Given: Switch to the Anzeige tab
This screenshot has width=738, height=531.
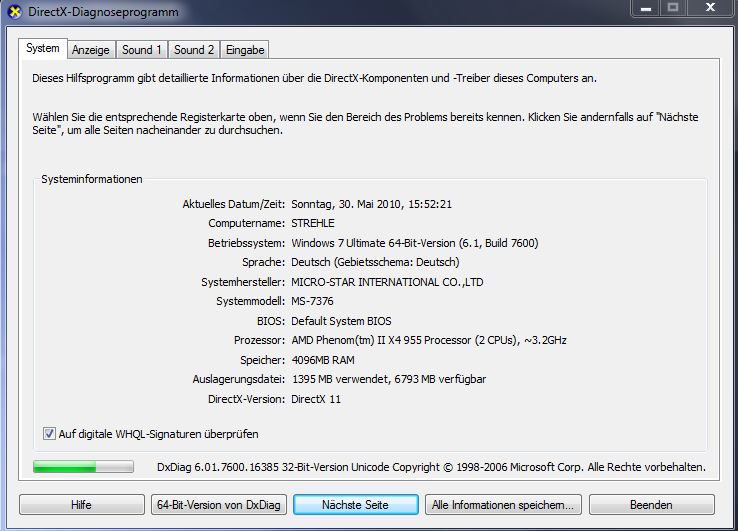Looking at the screenshot, I should pyautogui.click(x=90, y=50).
